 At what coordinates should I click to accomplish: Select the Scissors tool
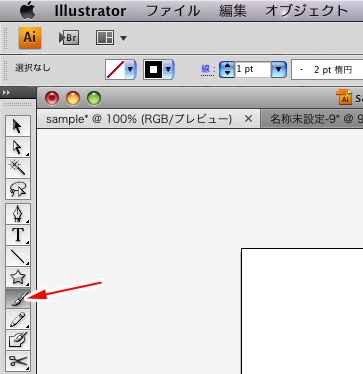pyautogui.click(x=18, y=361)
